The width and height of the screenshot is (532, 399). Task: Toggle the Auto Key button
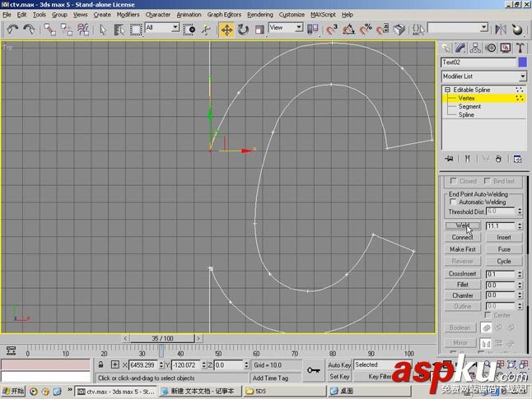(339, 364)
